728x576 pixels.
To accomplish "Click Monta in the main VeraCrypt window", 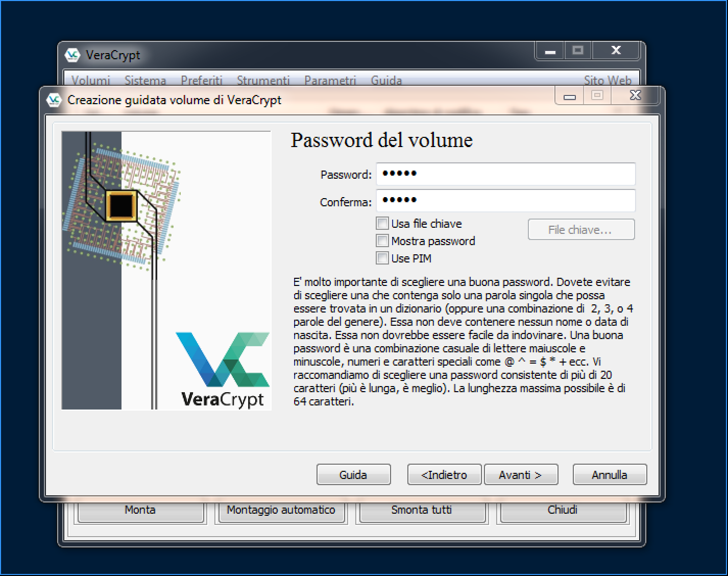I will pos(140,511).
